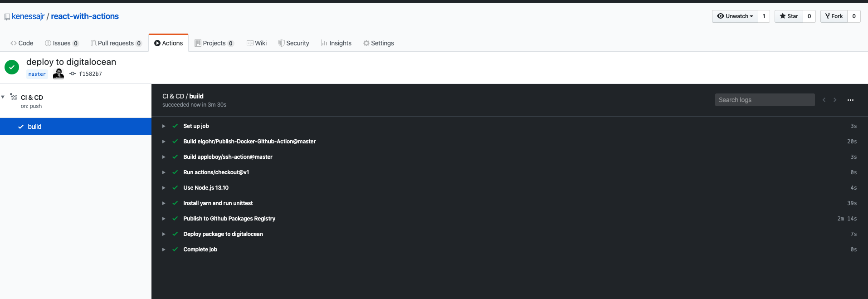Open commit f1582b7
868x299 pixels.
pos(90,74)
